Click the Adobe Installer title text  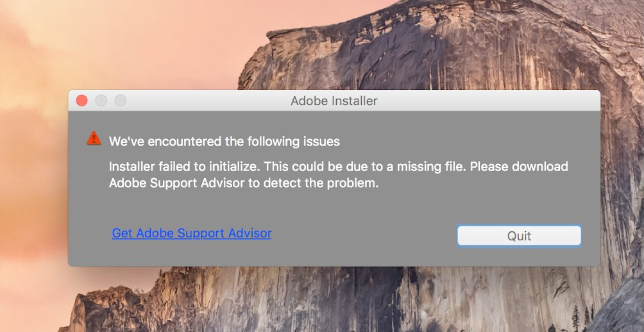tap(334, 101)
